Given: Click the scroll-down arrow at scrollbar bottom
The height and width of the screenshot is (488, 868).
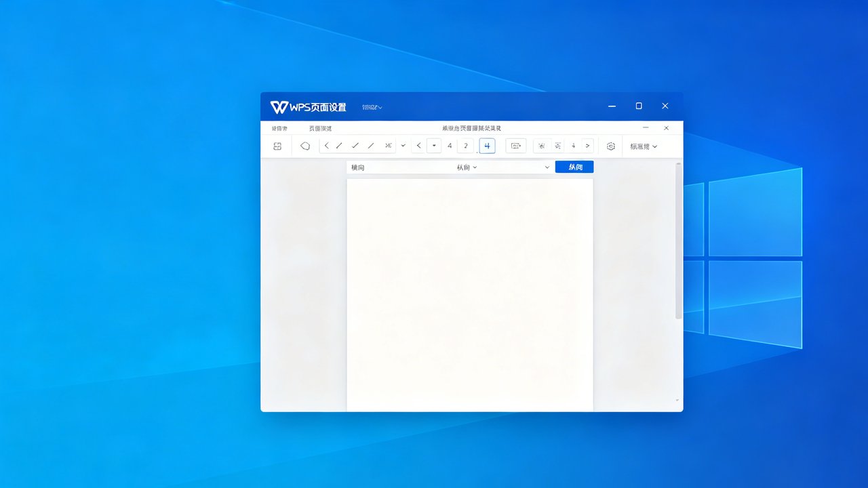Looking at the screenshot, I should [x=678, y=401].
